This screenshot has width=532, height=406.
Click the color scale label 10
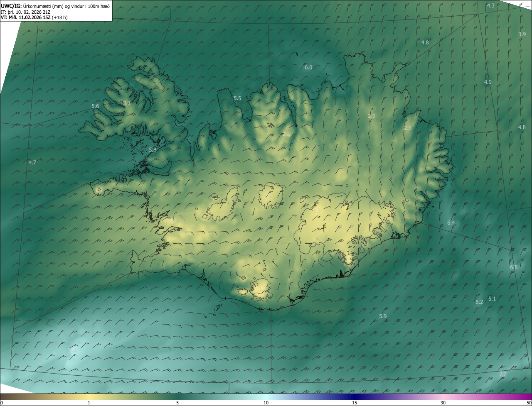(266, 403)
